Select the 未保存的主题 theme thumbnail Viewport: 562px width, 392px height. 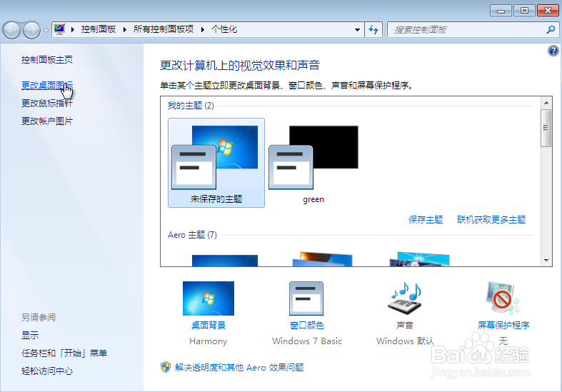pyautogui.click(x=216, y=163)
